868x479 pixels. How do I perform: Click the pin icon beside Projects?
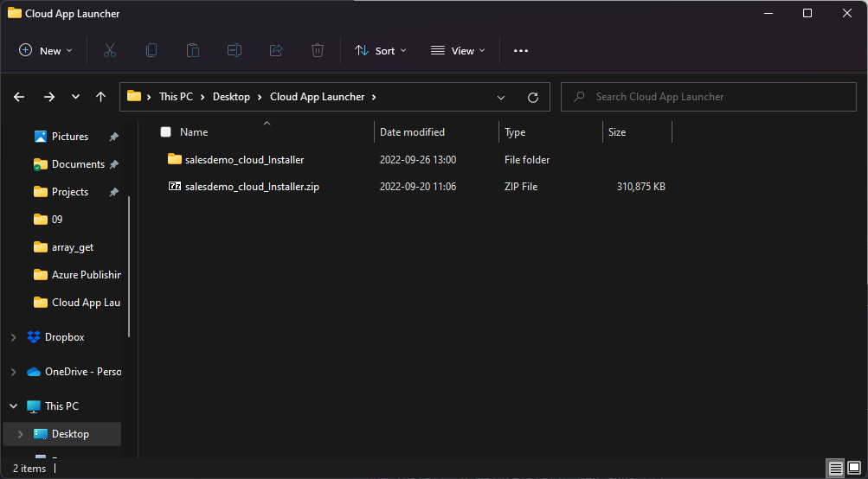[113, 192]
